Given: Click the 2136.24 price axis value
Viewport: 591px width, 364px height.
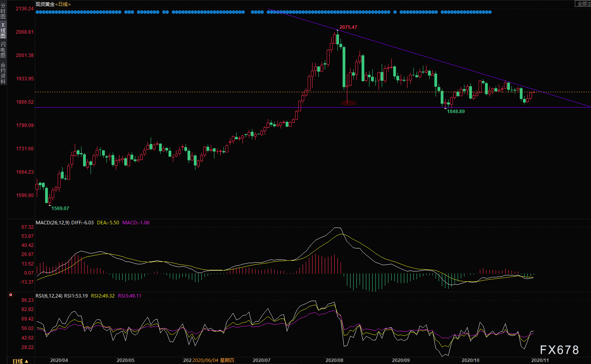Looking at the screenshot, I should pos(25,9).
